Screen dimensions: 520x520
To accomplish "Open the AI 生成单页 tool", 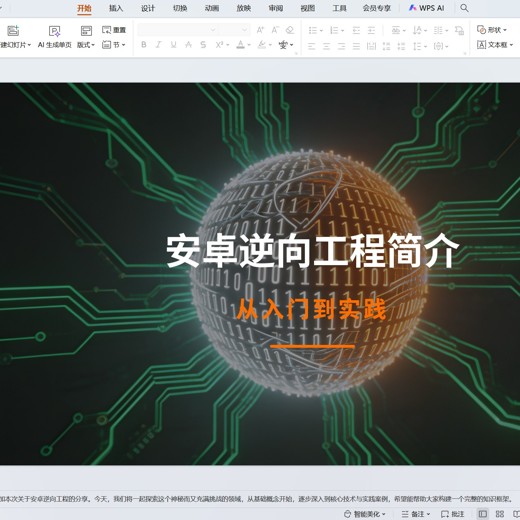I will [55, 37].
